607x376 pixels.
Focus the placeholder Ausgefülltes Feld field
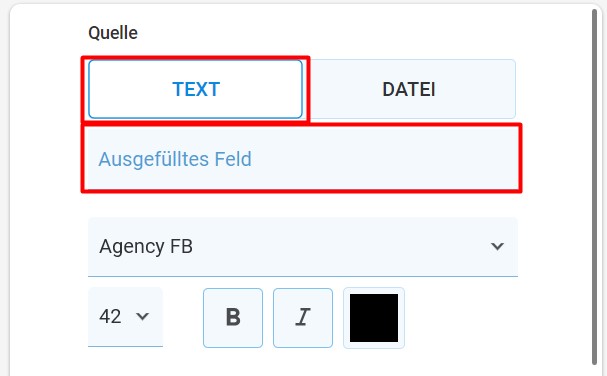[301, 158]
